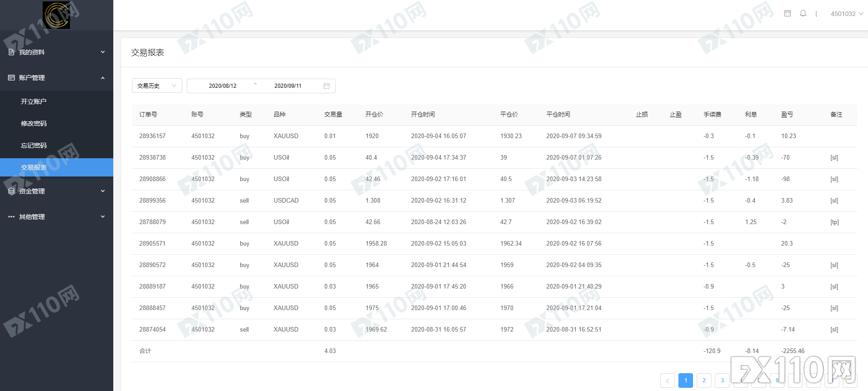Click the calendar icon in the date range field
868x391 pixels.
[x=327, y=86]
